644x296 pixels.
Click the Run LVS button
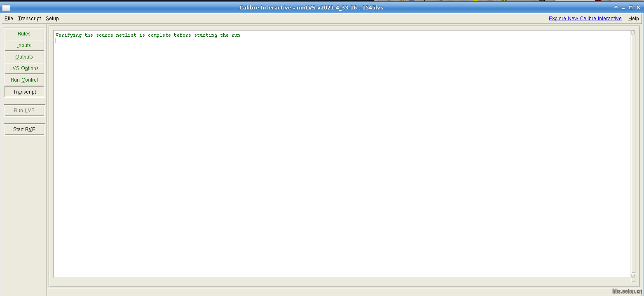tap(24, 110)
